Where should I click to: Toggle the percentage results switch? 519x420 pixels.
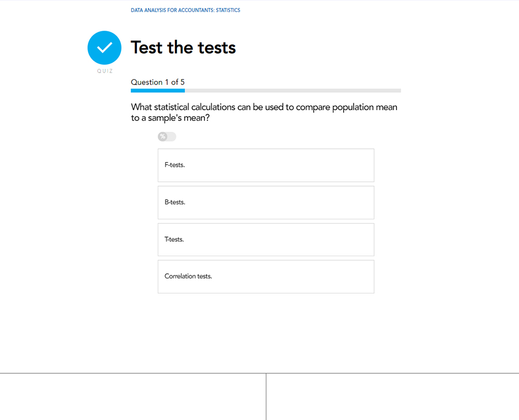167,136
